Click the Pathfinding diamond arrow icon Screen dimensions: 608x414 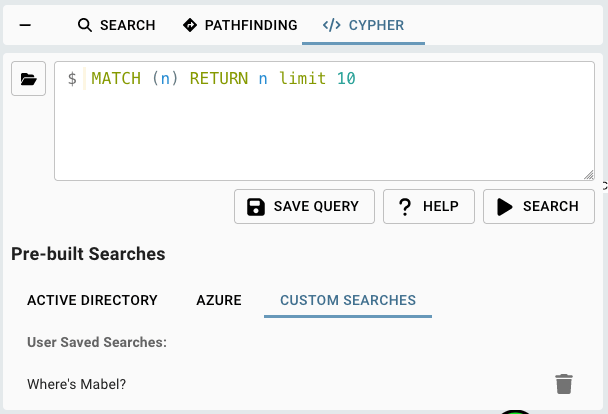pyautogui.click(x=190, y=25)
